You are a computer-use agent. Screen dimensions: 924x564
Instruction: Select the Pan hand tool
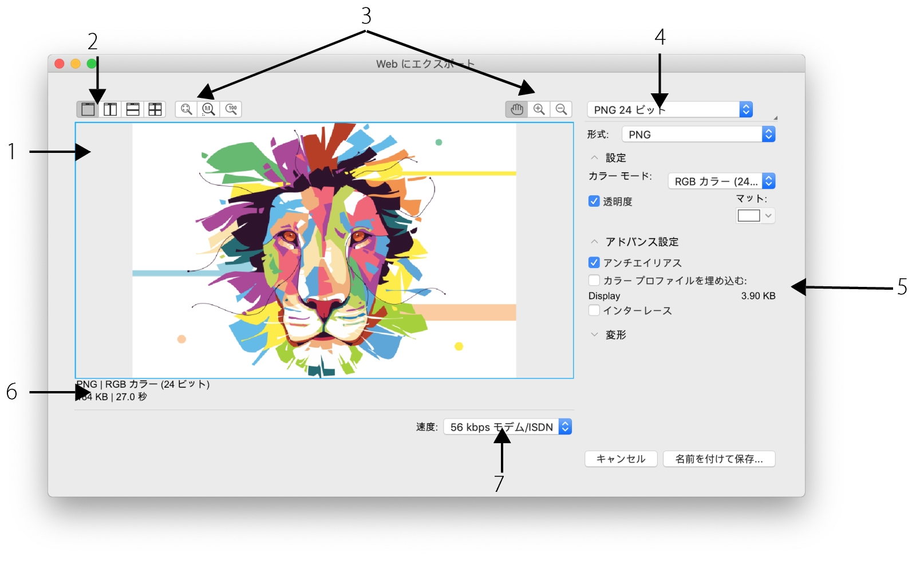516,109
